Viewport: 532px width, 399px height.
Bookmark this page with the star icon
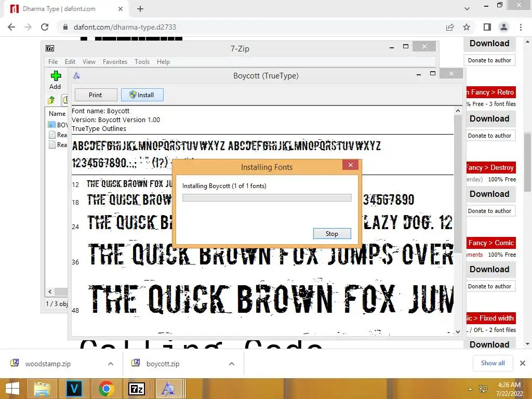tap(467, 27)
